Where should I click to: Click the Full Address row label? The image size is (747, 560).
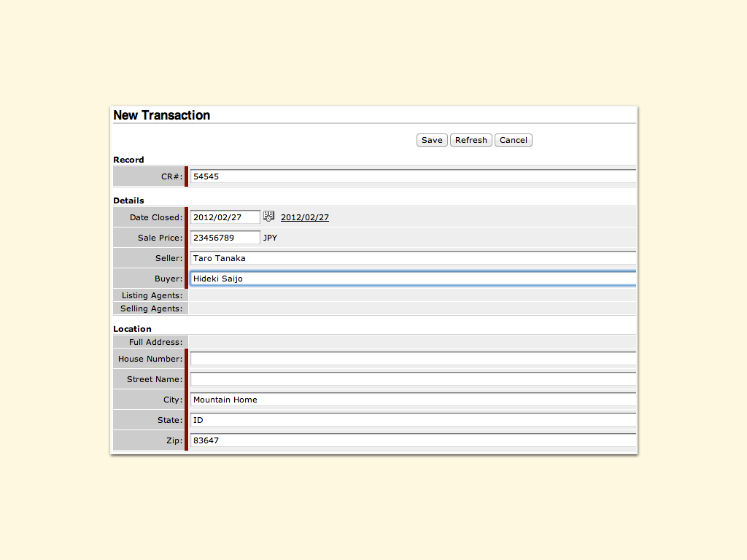[155, 342]
